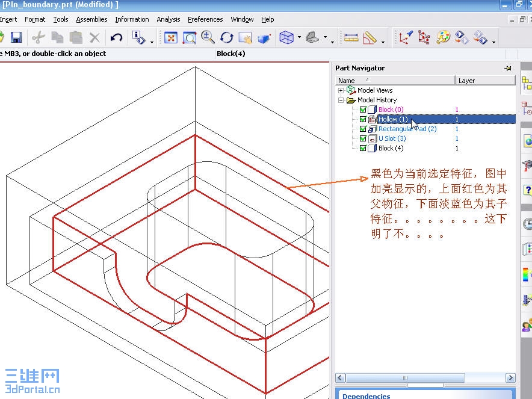Viewport: 532px width, 399px height.
Task: Click the WCS dynamics icon
Action: click(x=424, y=37)
